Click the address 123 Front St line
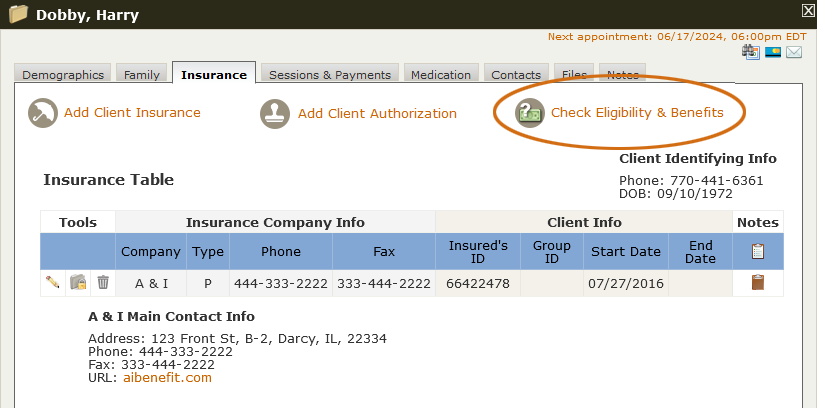Screen dimensions: 817x408 [x=238, y=339]
